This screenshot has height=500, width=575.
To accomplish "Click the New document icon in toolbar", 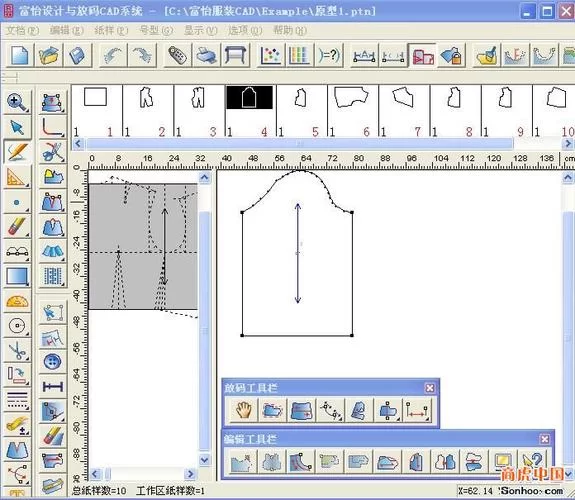I will coord(19,55).
